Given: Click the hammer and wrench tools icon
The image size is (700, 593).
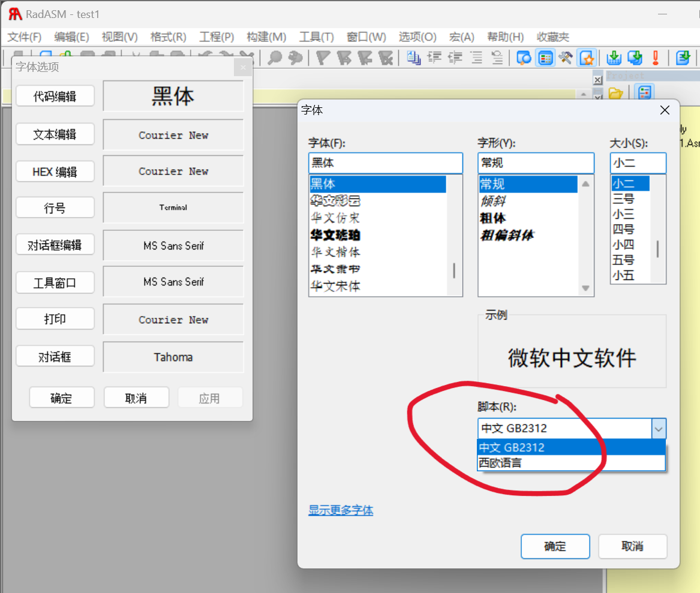Looking at the screenshot, I should click(x=566, y=58).
